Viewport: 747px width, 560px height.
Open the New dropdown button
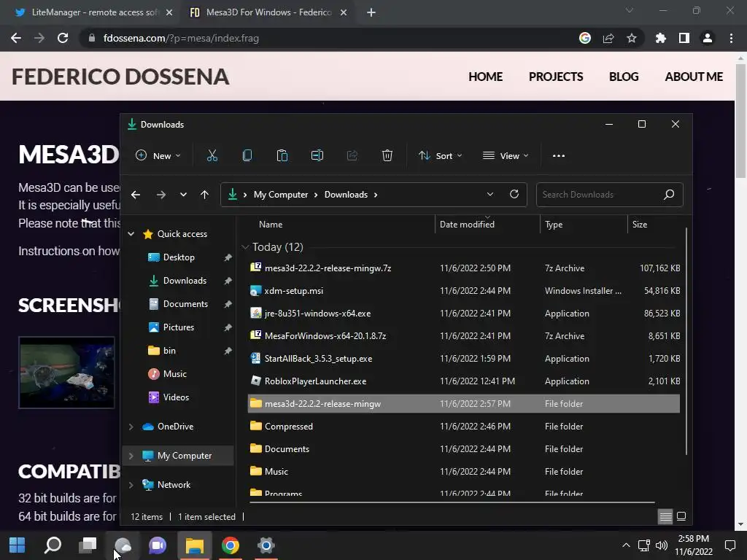(x=158, y=156)
